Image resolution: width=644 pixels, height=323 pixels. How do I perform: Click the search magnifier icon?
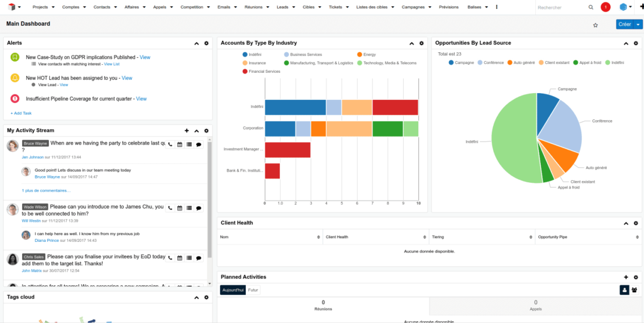[x=591, y=7]
